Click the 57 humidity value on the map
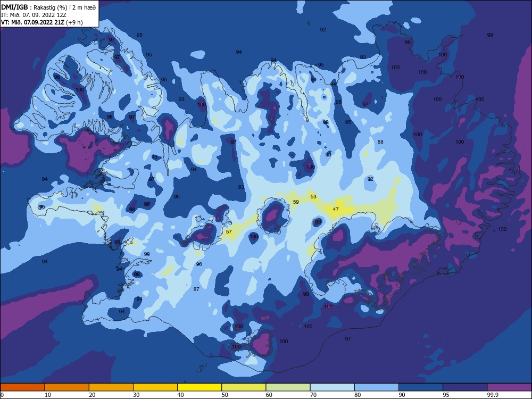 [229, 232]
